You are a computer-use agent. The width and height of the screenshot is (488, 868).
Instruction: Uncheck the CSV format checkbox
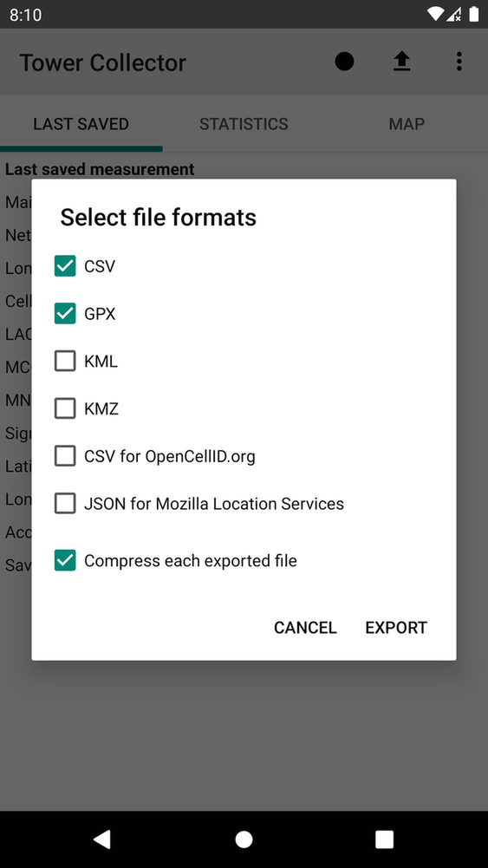(x=65, y=266)
